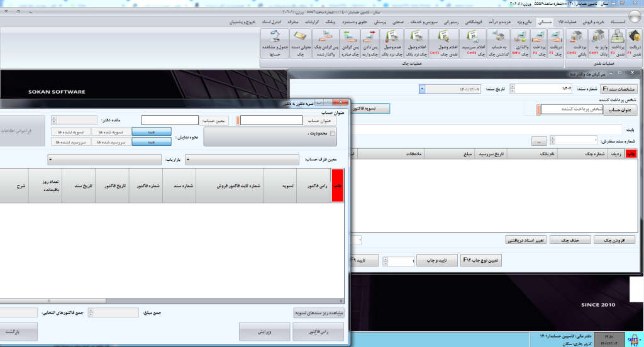Select همه in bottom display-mode row
The image size is (644, 347).
(x=151, y=141)
